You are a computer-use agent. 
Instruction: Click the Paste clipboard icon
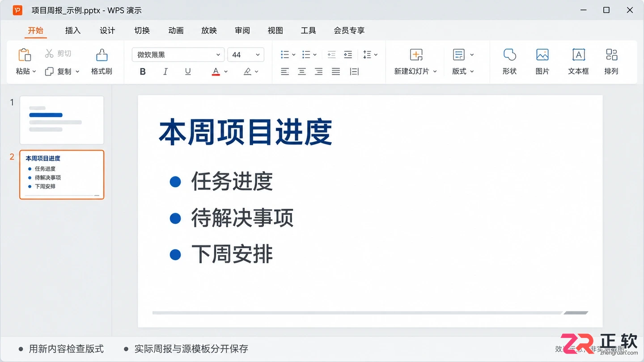25,55
